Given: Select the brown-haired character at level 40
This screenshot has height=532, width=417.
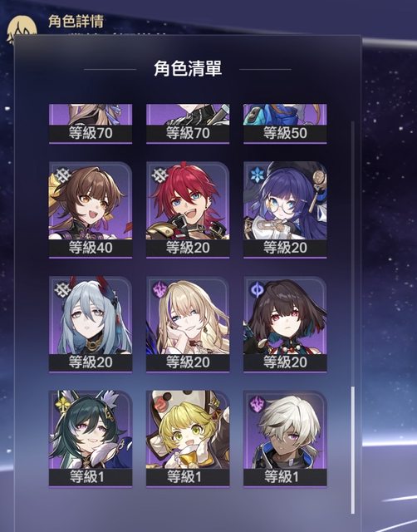Looking at the screenshot, I should (x=91, y=209).
